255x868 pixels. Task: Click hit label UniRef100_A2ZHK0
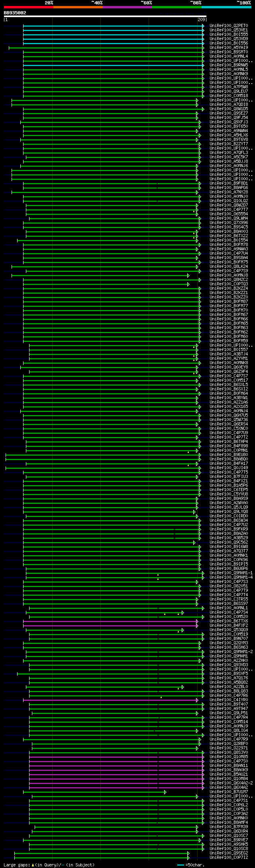(x=229, y=661)
